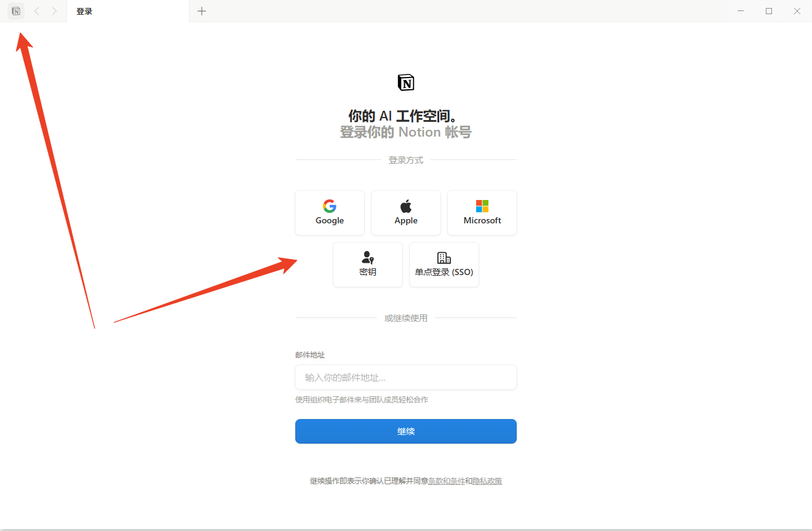Click the Notion logo in the title bar
Screen dimensions: 812x531
15,11
